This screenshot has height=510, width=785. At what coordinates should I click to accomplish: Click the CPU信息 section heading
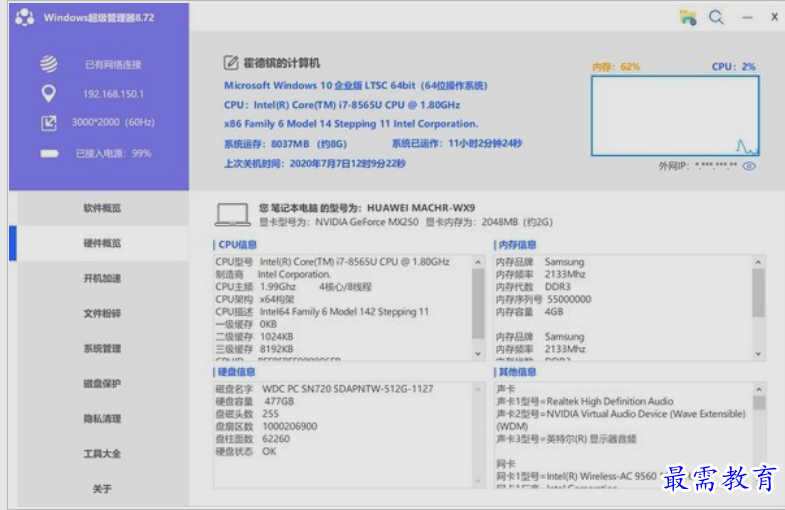pos(237,245)
